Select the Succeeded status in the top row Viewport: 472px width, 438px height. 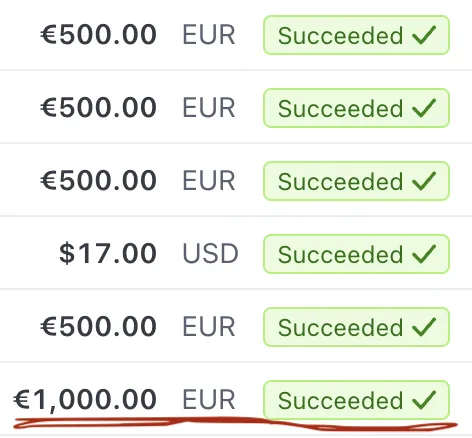click(x=356, y=35)
